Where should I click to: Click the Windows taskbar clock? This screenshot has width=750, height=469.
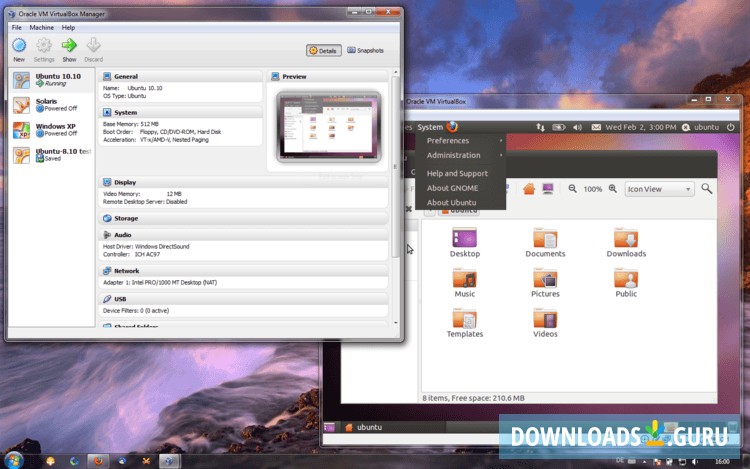click(722, 461)
